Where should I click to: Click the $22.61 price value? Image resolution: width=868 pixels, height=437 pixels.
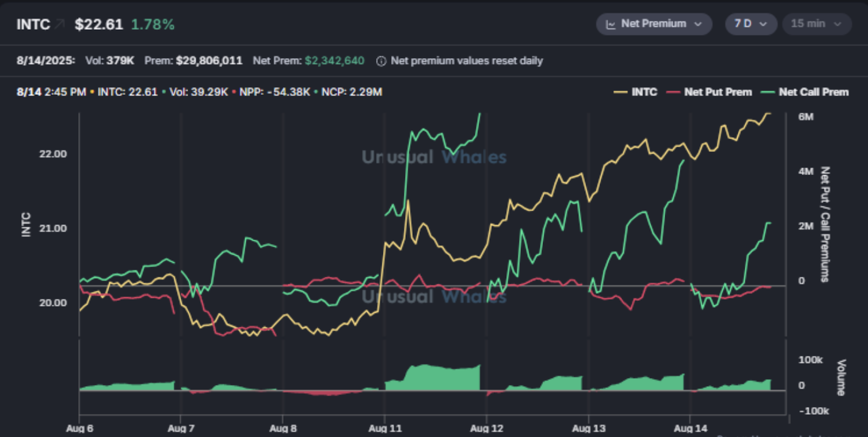(x=99, y=24)
